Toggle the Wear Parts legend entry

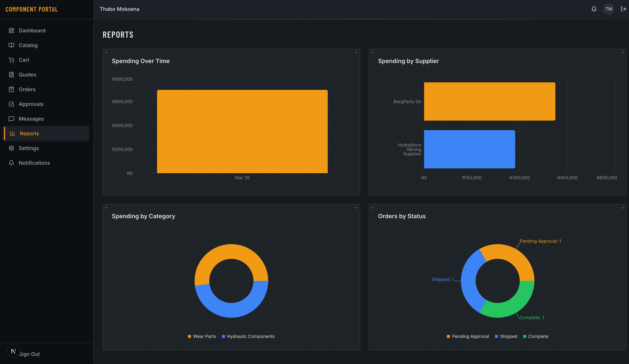(x=202, y=336)
